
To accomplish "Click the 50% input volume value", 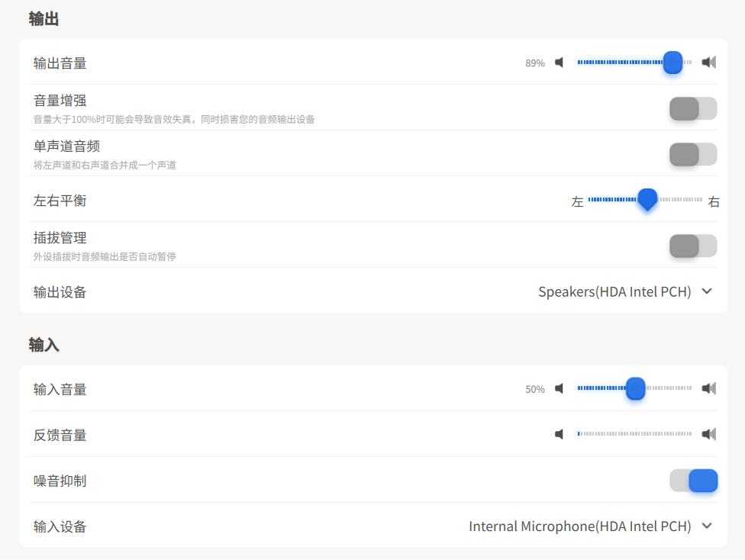I will 535,390.
